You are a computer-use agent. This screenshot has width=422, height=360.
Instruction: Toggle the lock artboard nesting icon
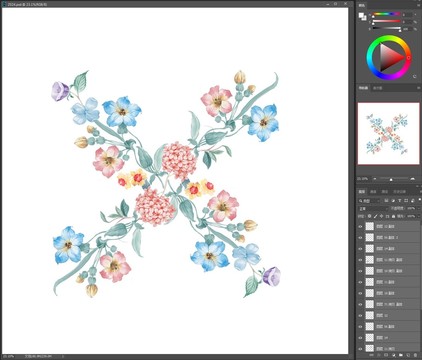pyautogui.click(x=387, y=216)
